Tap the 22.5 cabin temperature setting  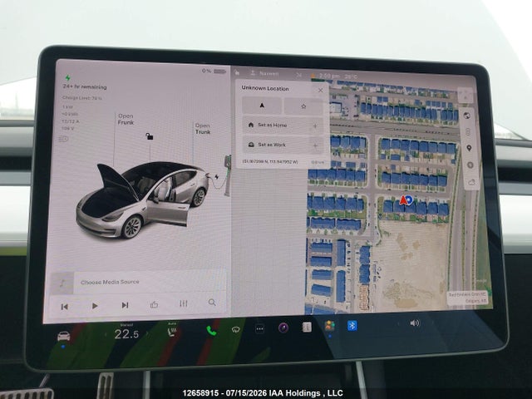tap(126, 334)
